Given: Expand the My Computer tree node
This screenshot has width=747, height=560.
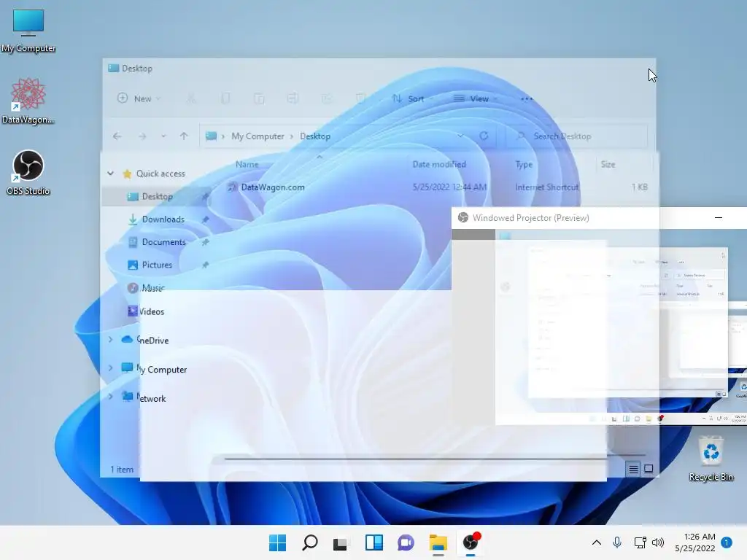Looking at the screenshot, I should (111, 368).
